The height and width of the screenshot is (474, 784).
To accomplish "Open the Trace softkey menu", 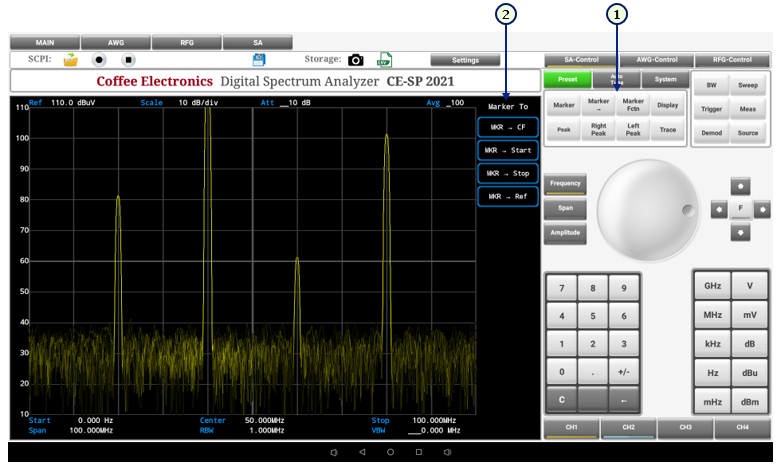I will pos(667,130).
